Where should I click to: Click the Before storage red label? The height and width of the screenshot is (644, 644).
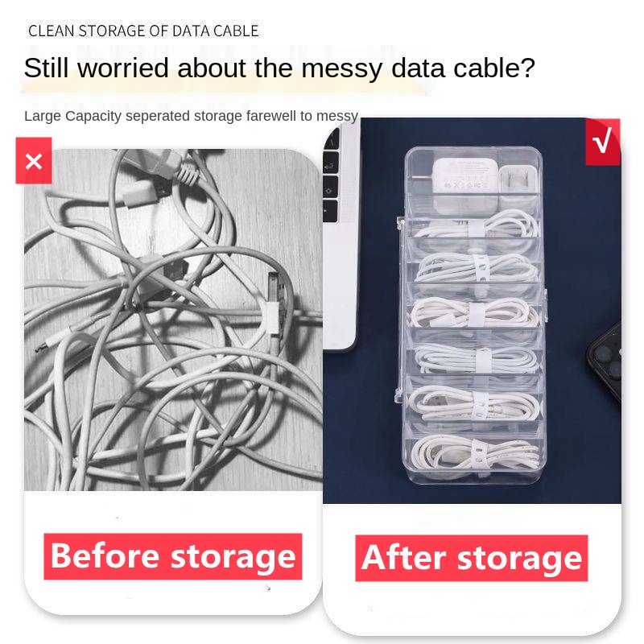[x=173, y=556]
